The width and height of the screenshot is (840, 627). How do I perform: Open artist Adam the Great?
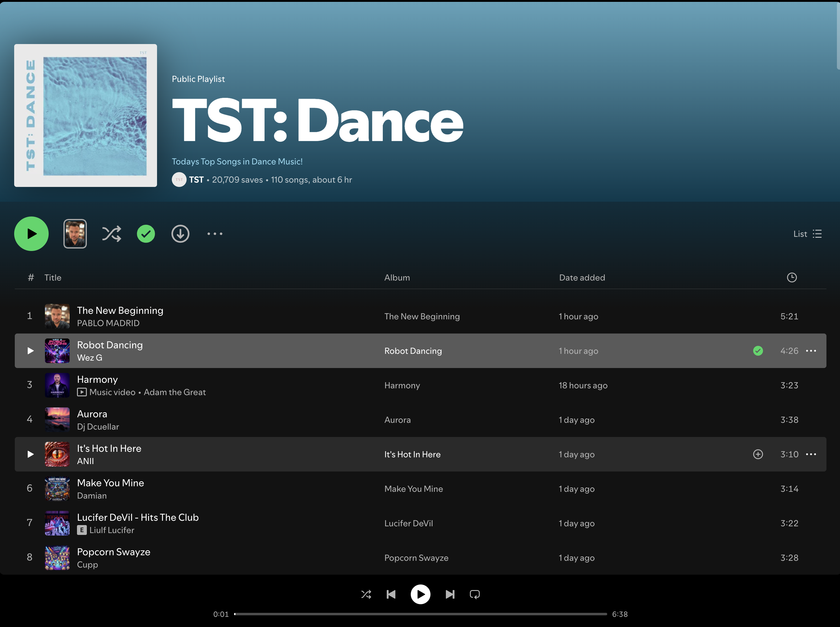point(175,392)
